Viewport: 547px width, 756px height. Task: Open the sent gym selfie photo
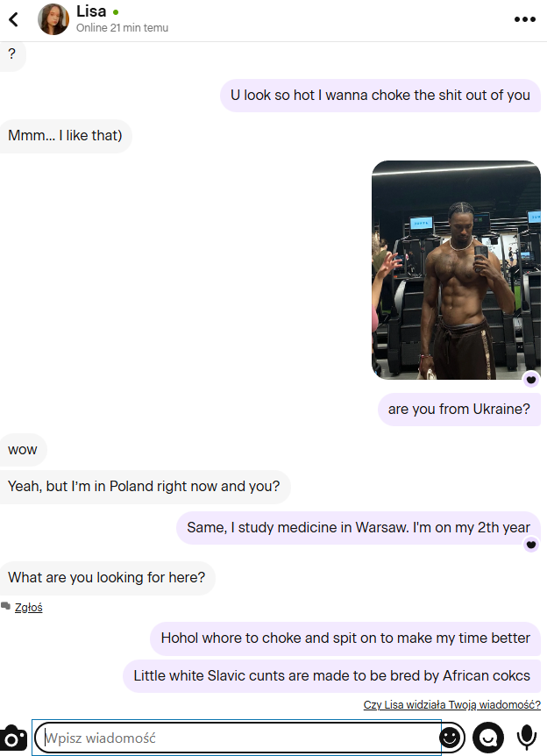(x=456, y=270)
